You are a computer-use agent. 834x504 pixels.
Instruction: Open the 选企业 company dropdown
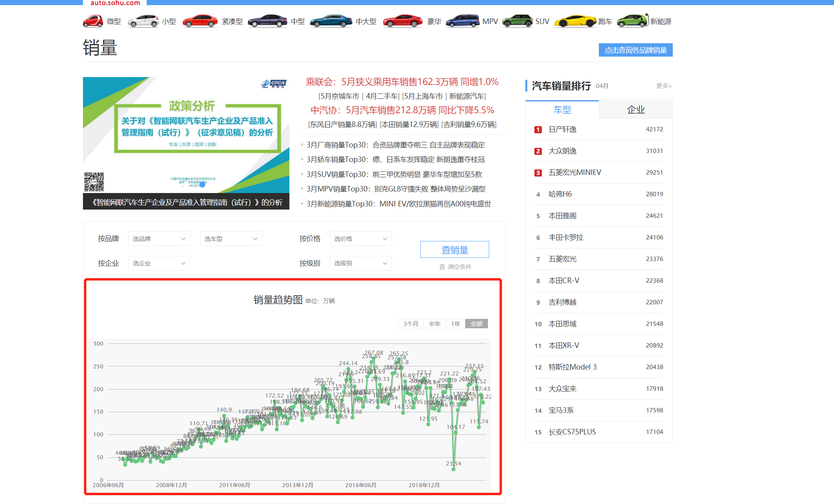click(x=159, y=263)
